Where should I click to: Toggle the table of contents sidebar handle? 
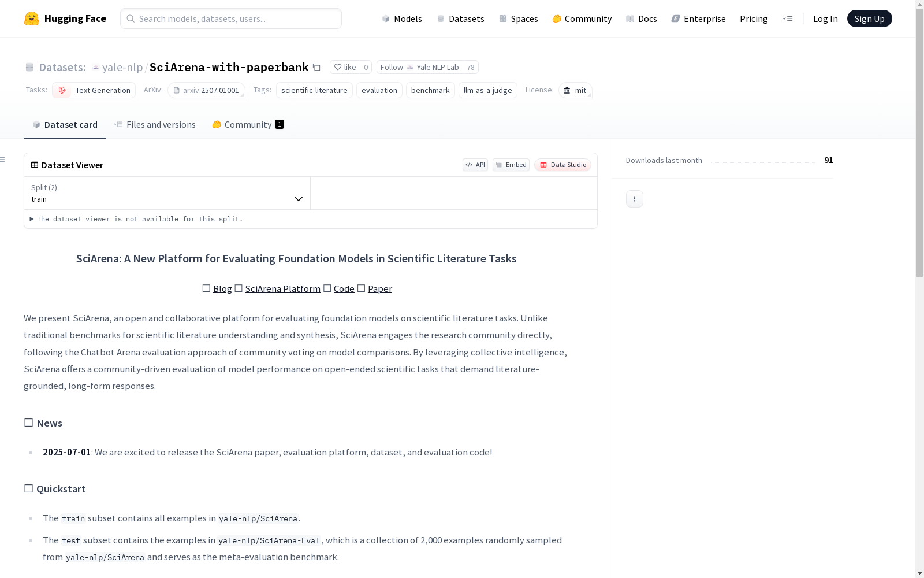2,160
